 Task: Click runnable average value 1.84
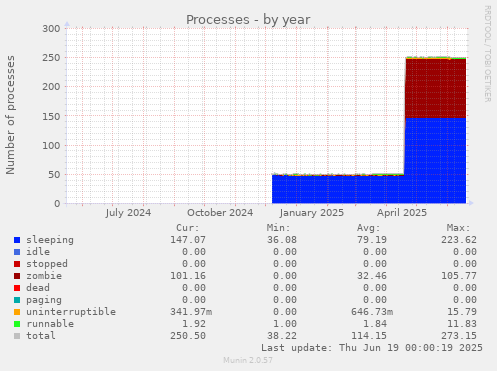375,324
